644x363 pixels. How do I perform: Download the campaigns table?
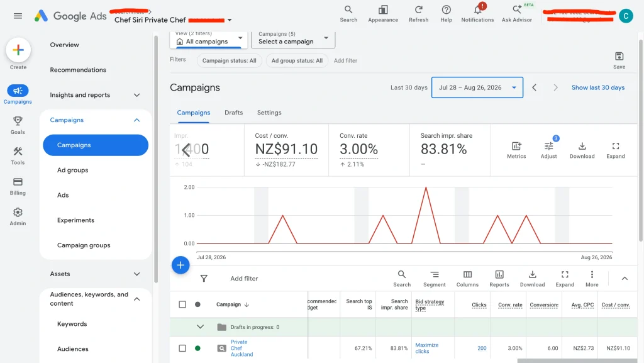click(x=532, y=279)
